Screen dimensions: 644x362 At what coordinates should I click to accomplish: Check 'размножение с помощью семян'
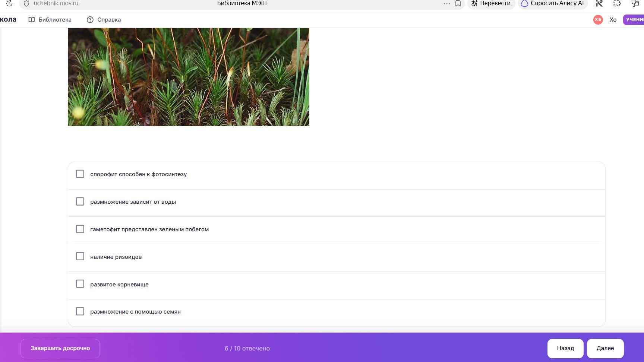[x=80, y=311]
